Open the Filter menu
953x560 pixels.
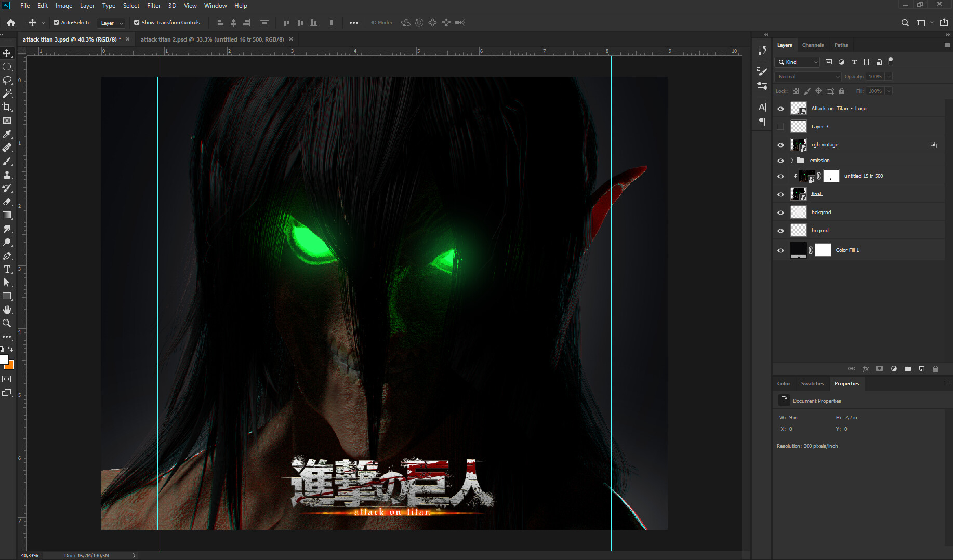click(154, 6)
